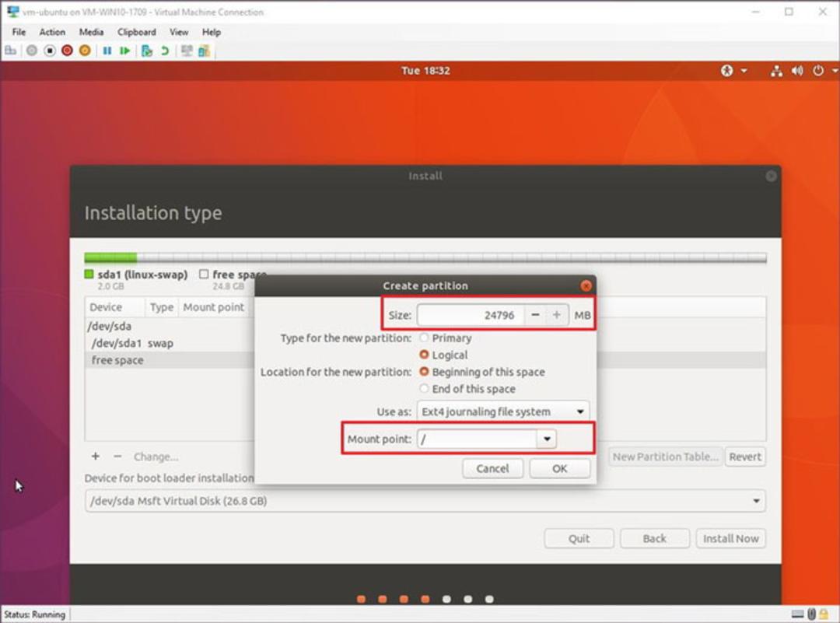
Task: Click the network status icon in top bar
Action: [x=776, y=71]
